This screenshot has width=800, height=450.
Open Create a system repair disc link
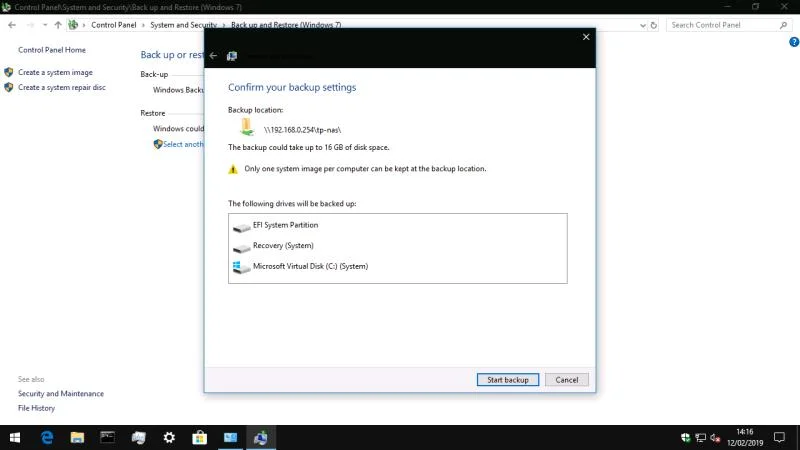pyautogui.click(x=62, y=87)
